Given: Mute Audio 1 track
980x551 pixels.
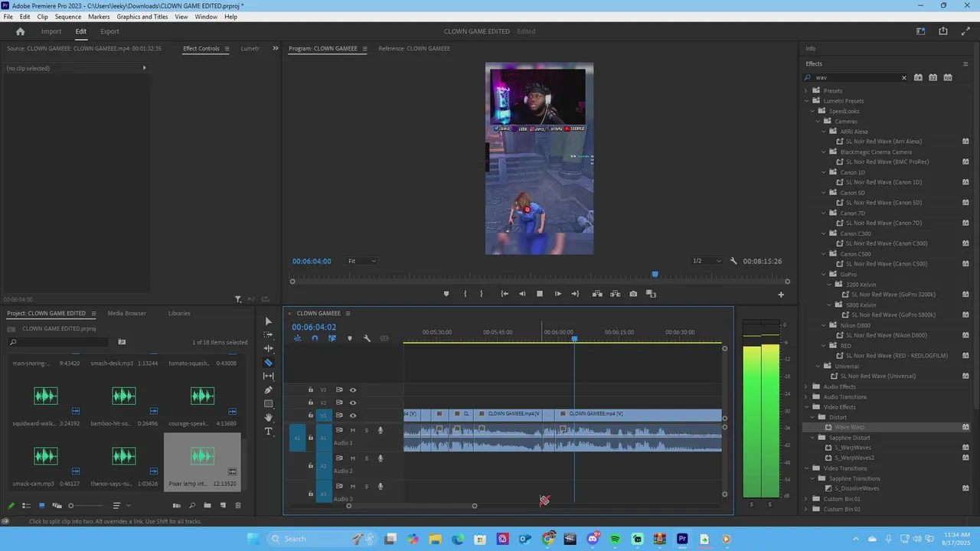Looking at the screenshot, I should click(353, 430).
